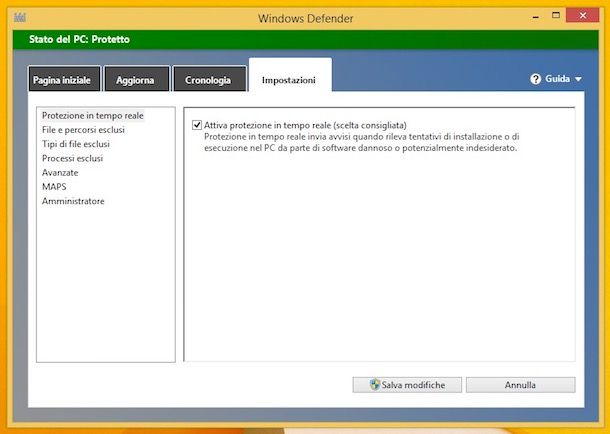Go to the Cronologia tab
610x434 pixels.
pos(210,79)
